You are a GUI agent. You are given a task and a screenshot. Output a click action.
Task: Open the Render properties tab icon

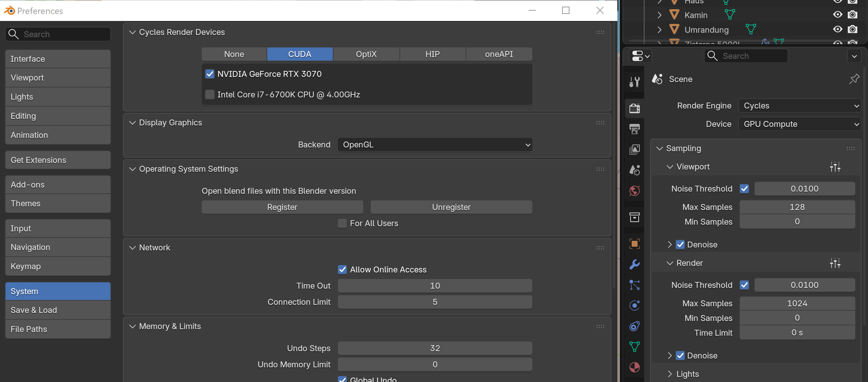point(634,108)
